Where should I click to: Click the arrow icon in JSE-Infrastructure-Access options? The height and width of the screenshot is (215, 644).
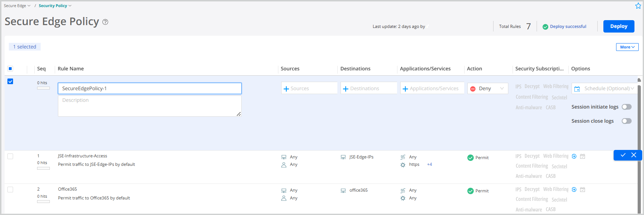(x=574, y=156)
